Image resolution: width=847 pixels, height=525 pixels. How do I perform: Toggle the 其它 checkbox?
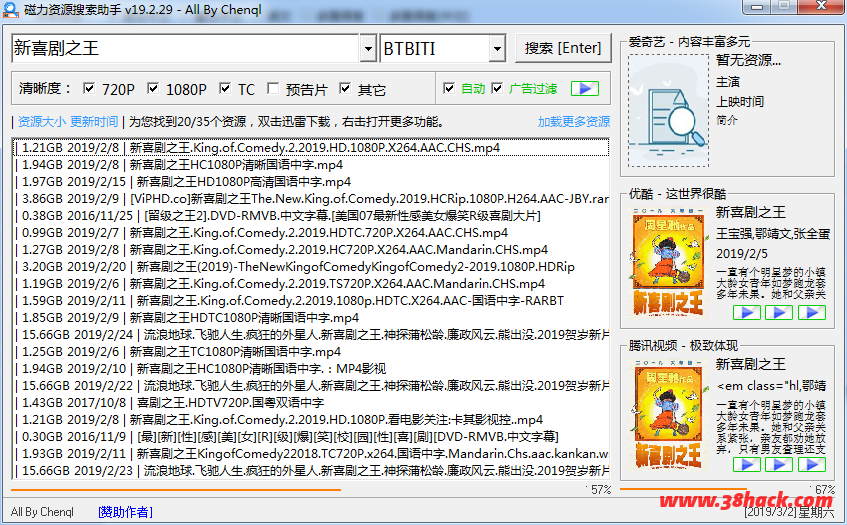(345, 88)
